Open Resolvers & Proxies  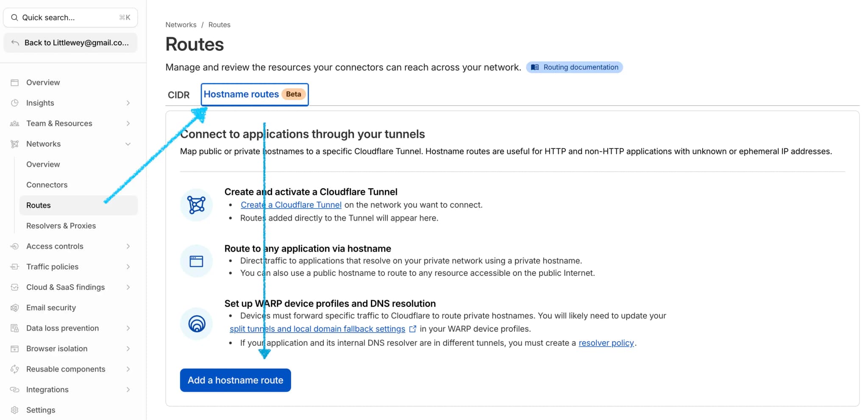[x=61, y=226]
